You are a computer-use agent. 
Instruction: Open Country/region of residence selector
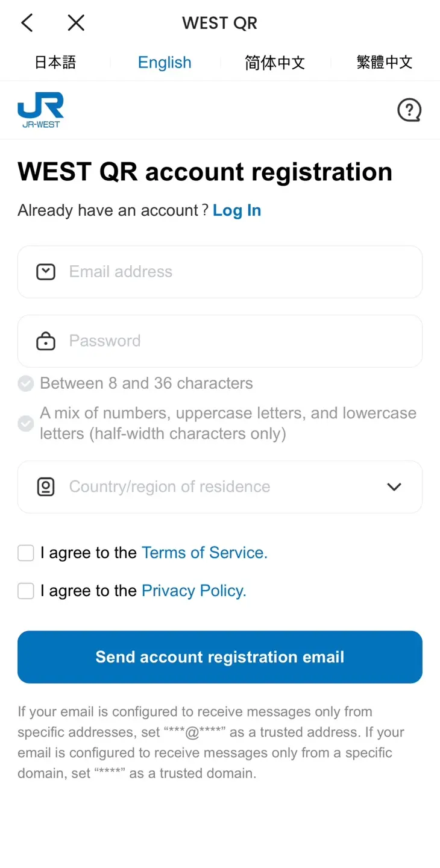220,487
